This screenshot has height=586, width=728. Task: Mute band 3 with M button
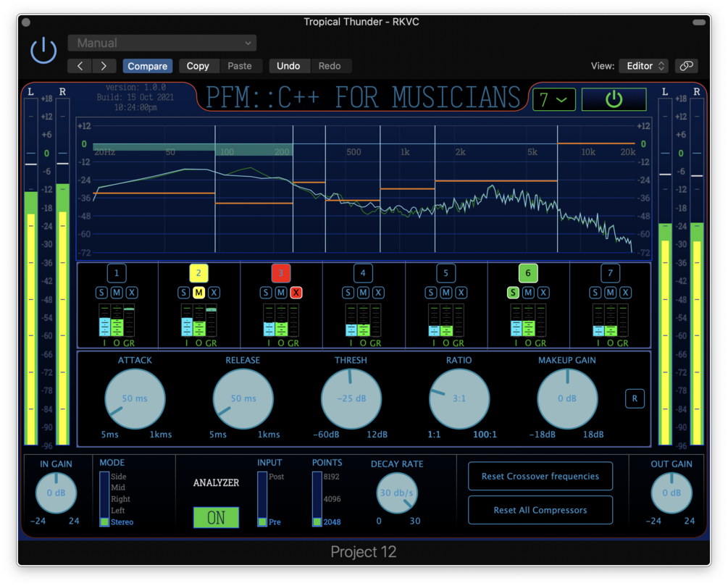281,293
